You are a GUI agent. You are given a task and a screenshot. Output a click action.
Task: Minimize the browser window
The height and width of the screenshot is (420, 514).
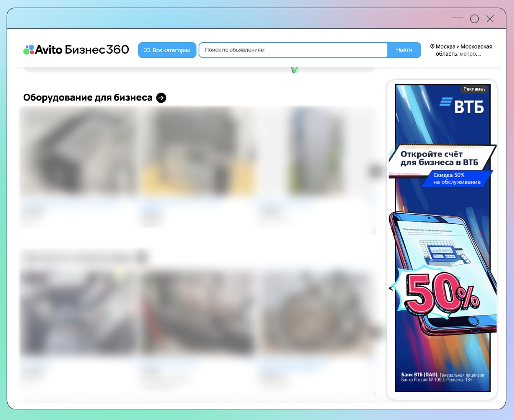(x=457, y=18)
